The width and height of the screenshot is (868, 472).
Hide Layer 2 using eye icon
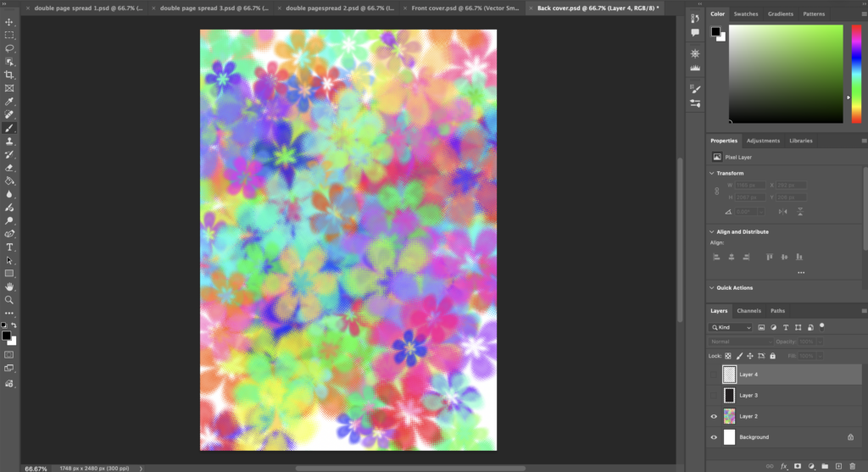point(714,416)
